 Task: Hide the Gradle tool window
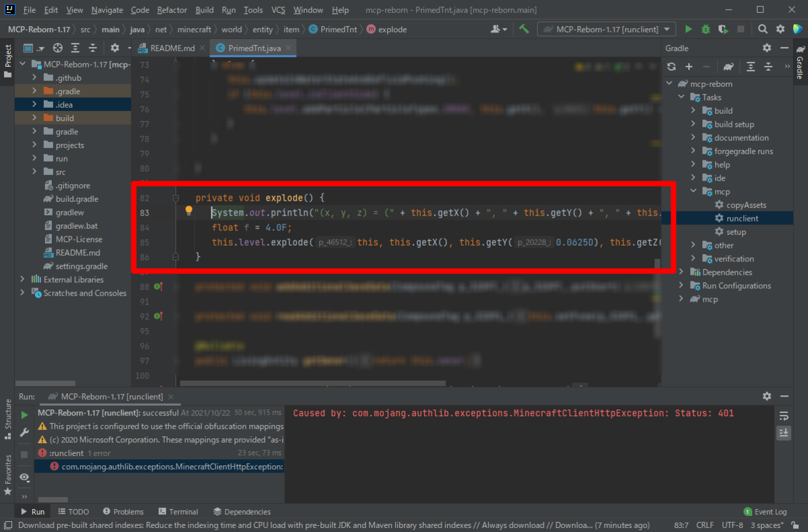click(784, 48)
